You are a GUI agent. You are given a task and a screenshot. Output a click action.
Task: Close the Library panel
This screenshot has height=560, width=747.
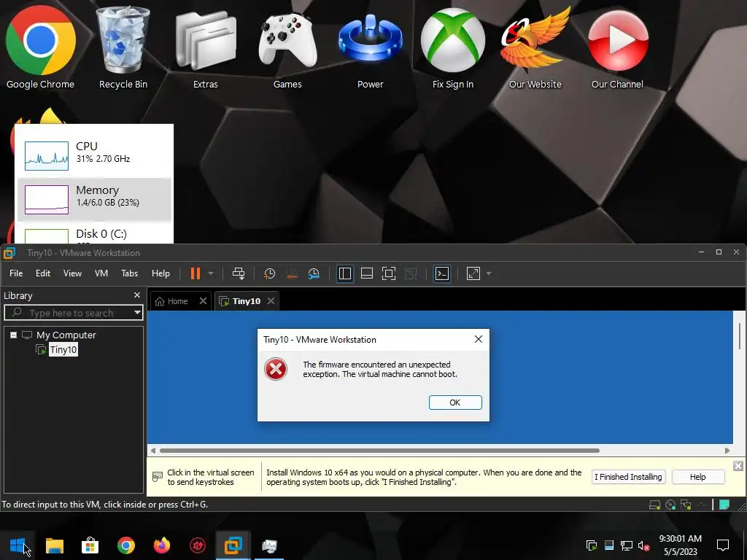pyautogui.click(x=137, y=295)
